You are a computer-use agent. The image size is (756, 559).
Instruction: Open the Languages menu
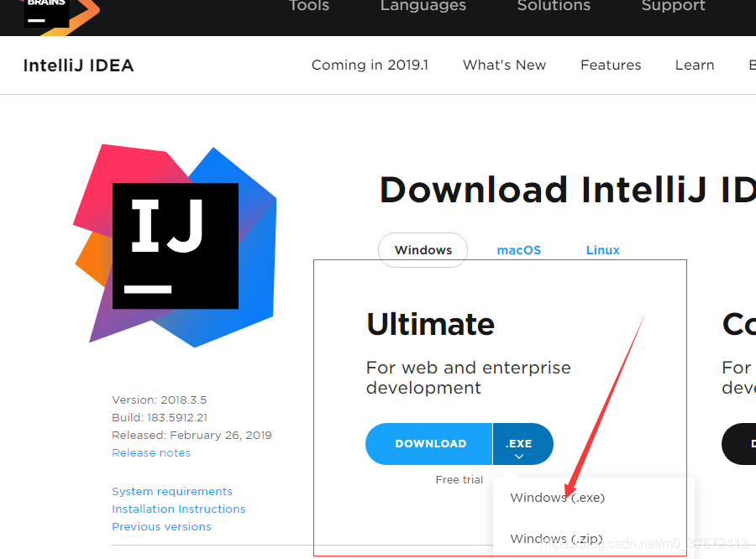[423, 6]
